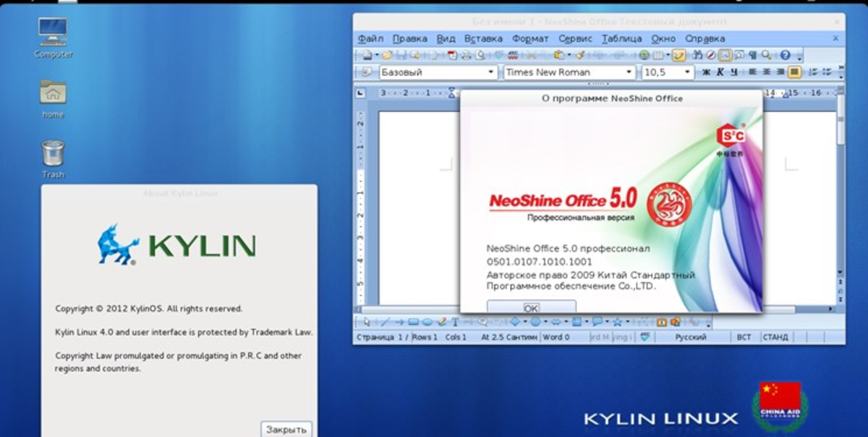Select the Freeform line pencil tool

pos(441,322)
